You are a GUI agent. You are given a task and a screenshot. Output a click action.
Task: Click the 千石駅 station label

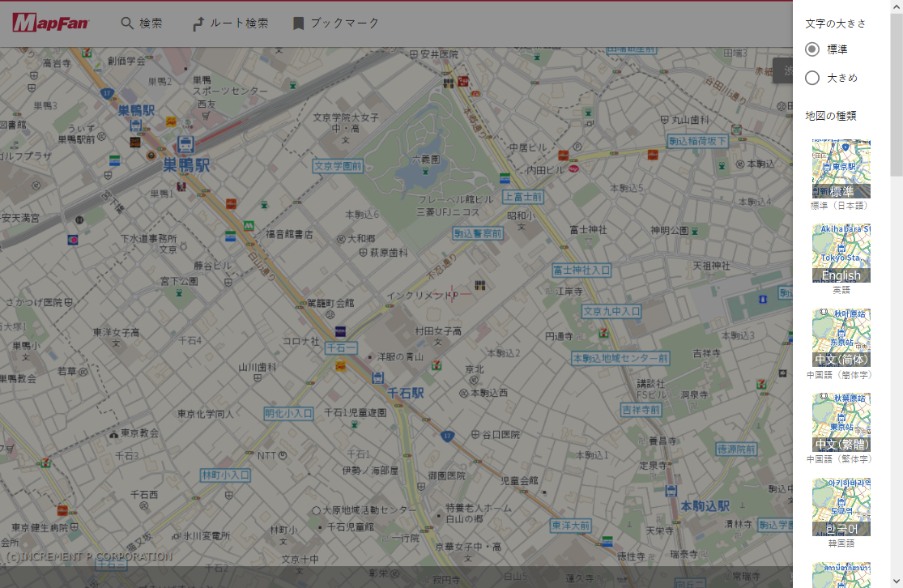[x=406, y=394]
